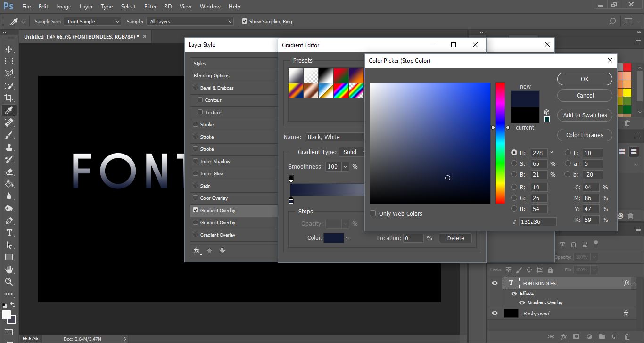
Task: Select the S saturation radio button
Action: point(514,163)
